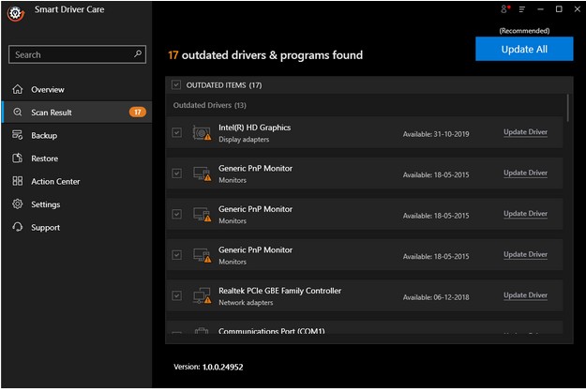Click the Overview home icon
This screenshot has width=586, height=392.
17,90
